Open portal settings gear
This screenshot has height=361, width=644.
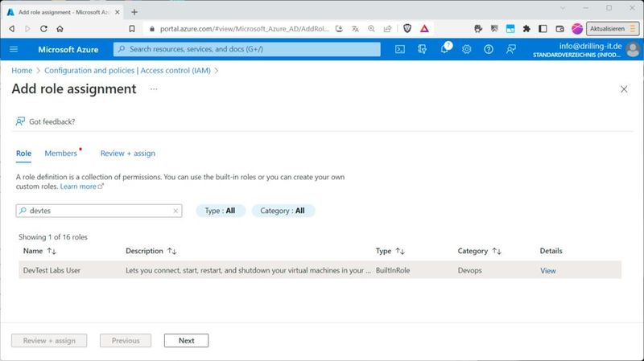[x=467, y=49]
